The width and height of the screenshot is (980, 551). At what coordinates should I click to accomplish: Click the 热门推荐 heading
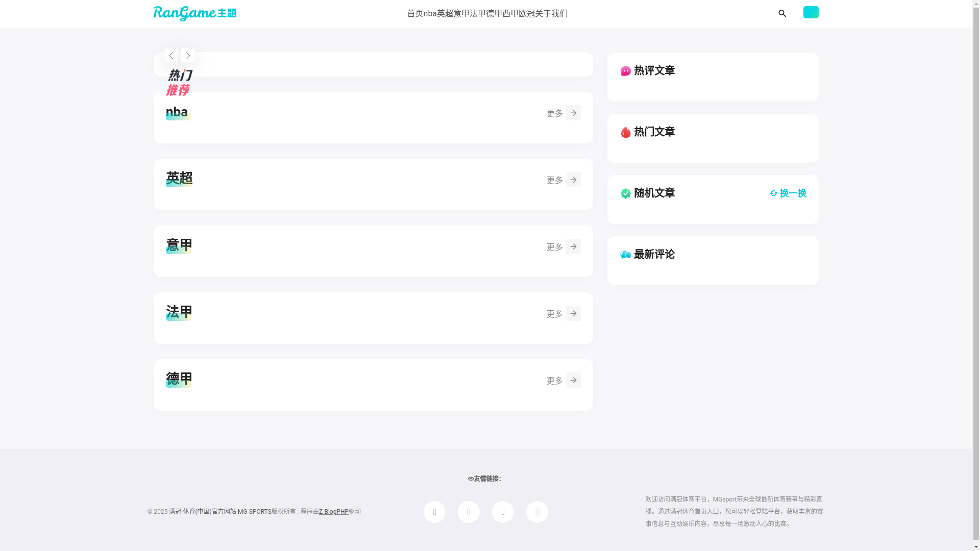(x=179, y=83)
